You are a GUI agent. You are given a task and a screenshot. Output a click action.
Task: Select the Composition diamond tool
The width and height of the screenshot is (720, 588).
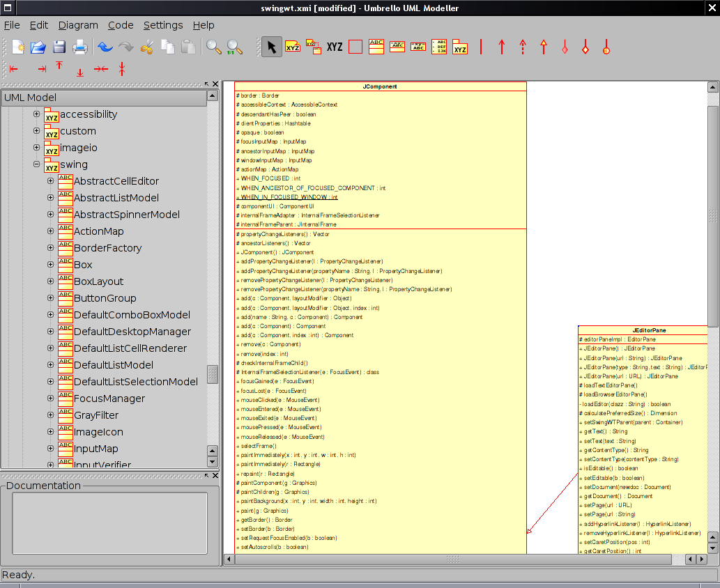(x=565, y=47)
